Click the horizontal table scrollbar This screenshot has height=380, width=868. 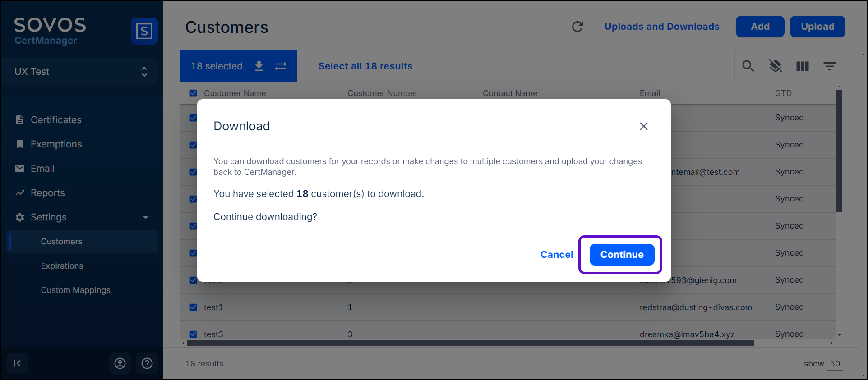[470, 343]
